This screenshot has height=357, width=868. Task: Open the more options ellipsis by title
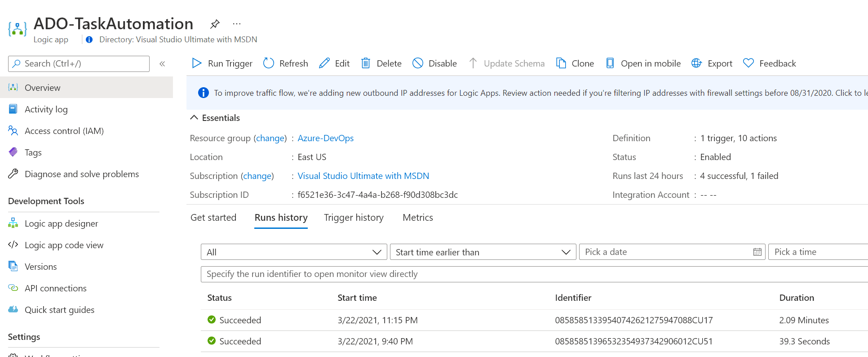237,24
